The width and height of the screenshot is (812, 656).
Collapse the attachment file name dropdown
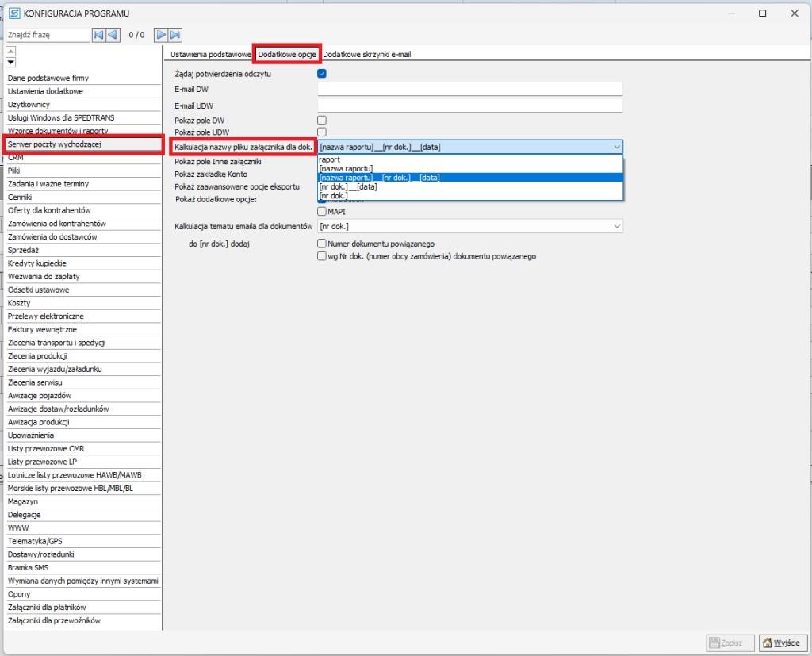[x=616, y=147]
